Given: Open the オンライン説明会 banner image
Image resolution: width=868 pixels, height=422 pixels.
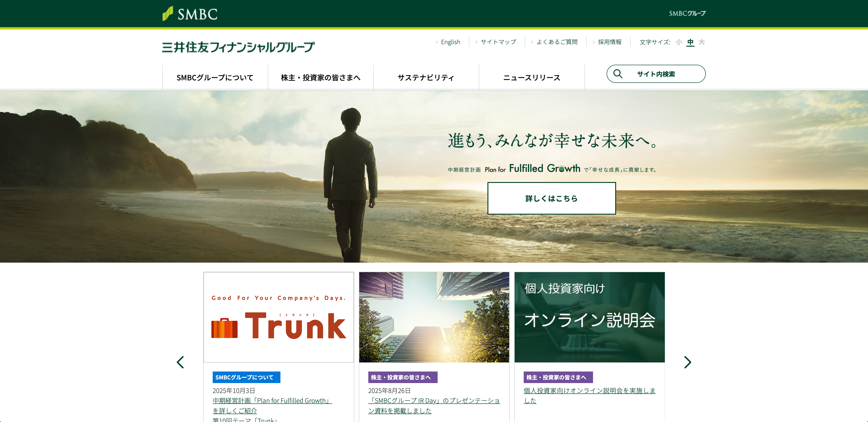Looking at the screenshot, I should [x=589, y=317].
